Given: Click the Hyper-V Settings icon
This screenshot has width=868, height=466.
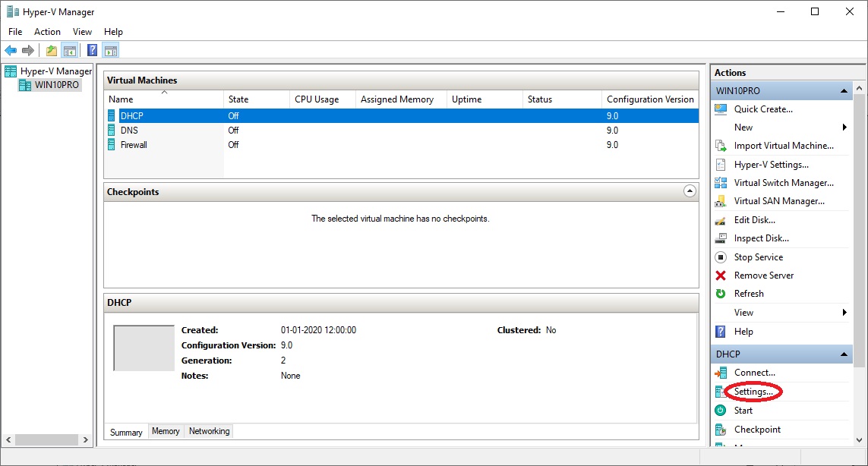Looking at the screenshot, I should (720, 165).
